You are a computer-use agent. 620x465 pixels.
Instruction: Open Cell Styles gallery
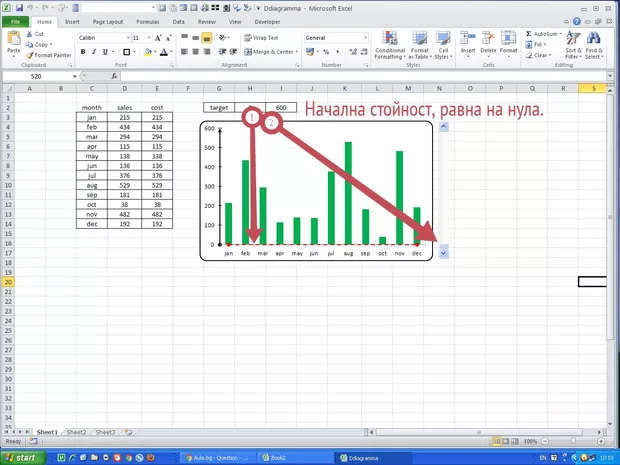pos(443,45)
